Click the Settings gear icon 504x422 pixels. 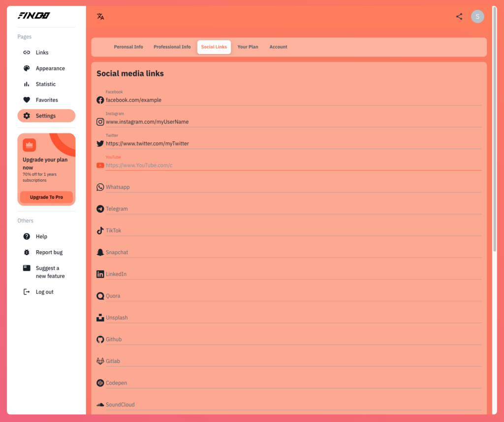coord(27,116)
